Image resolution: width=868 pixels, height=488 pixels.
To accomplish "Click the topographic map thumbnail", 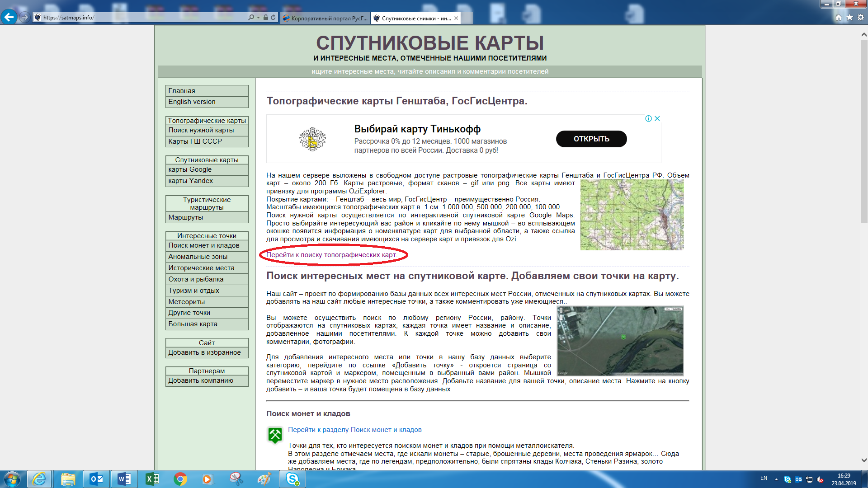I will coord(632,215).
